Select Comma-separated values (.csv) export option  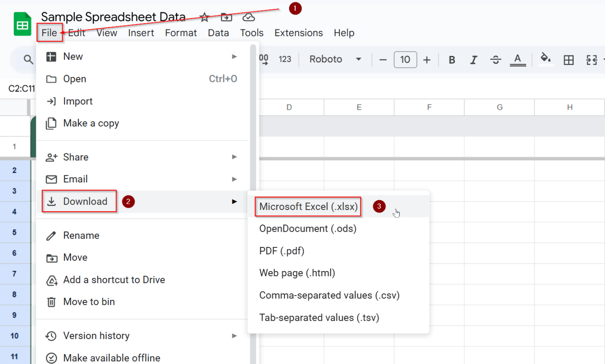(x=329, y=295)
